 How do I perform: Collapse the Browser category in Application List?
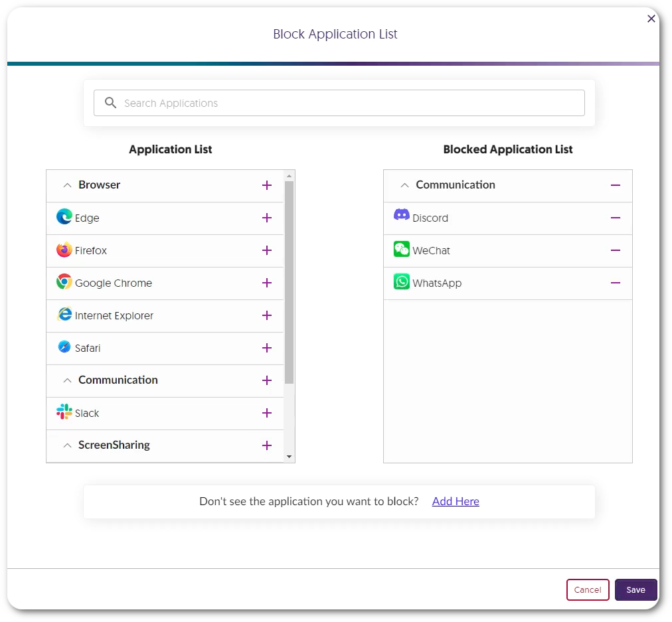(x=67, y=185)
